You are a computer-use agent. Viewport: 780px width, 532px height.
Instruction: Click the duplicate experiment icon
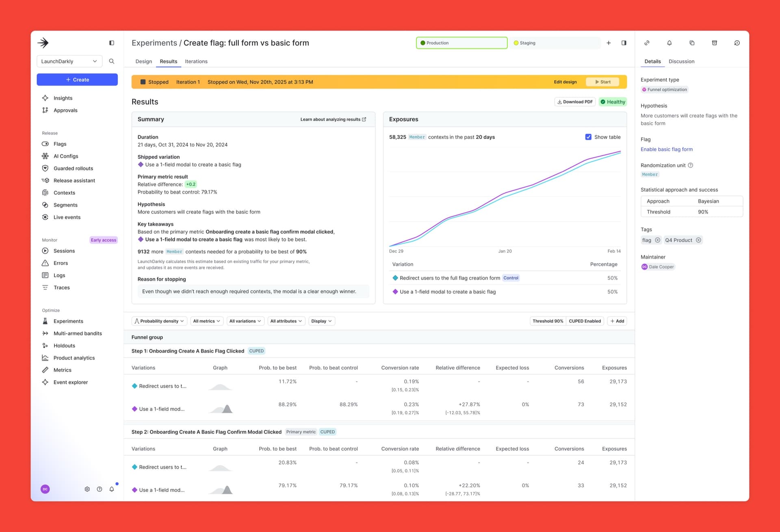(692, 43)
